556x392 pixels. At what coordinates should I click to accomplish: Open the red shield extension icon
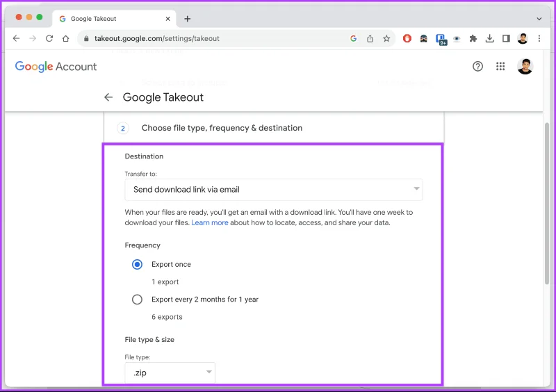pyautogui.click(x=407, y=38)
